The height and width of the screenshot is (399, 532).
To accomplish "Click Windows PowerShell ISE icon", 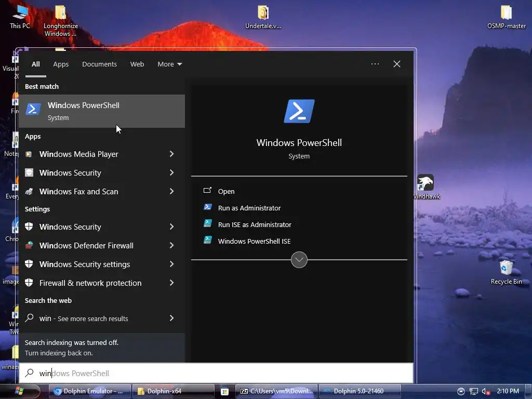I will 208,240.
